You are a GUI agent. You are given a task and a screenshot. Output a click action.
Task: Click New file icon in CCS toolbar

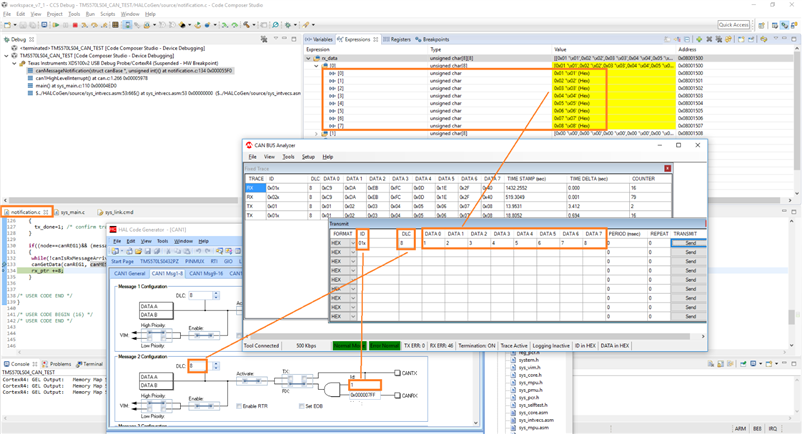8,25
